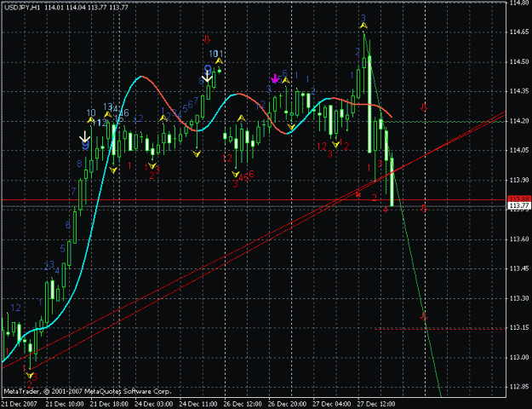This screenshot has width=532, height=409.
Task: Click the 27 Dec 12:00 time label
Action: tap(376, 404)
